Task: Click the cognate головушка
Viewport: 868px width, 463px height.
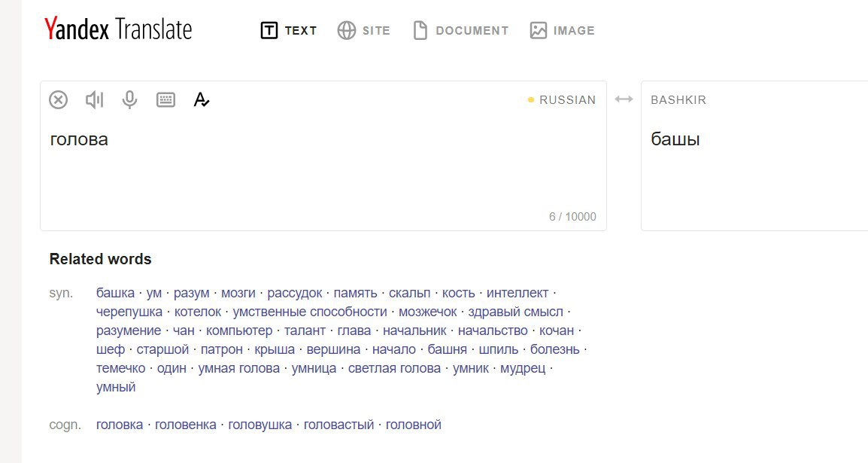Action: 259,425
